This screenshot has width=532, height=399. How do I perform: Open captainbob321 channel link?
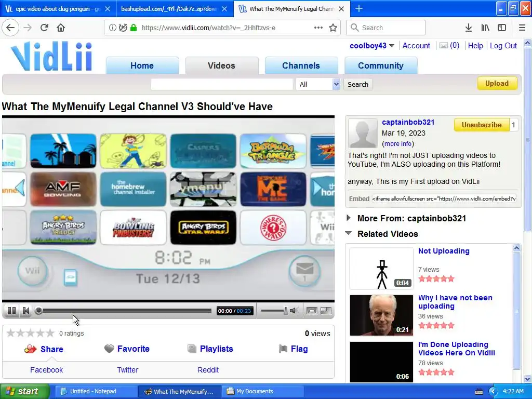coord(408,122)
